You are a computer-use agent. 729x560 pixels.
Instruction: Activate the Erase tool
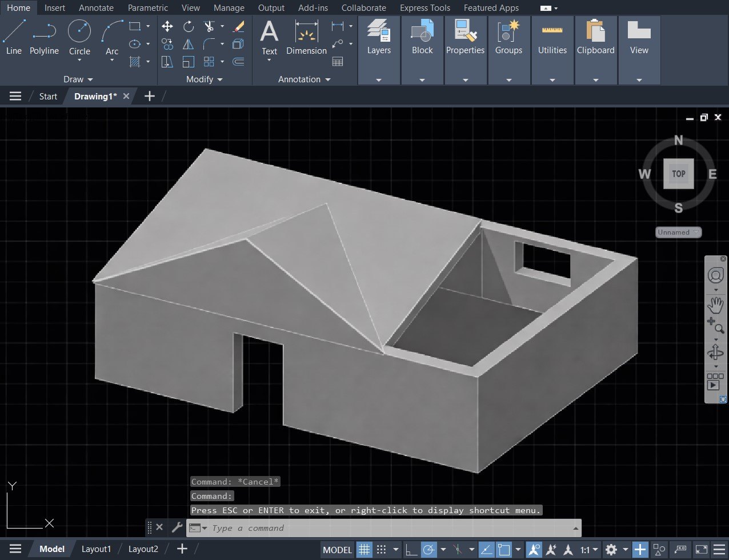[x=238, y=26]
